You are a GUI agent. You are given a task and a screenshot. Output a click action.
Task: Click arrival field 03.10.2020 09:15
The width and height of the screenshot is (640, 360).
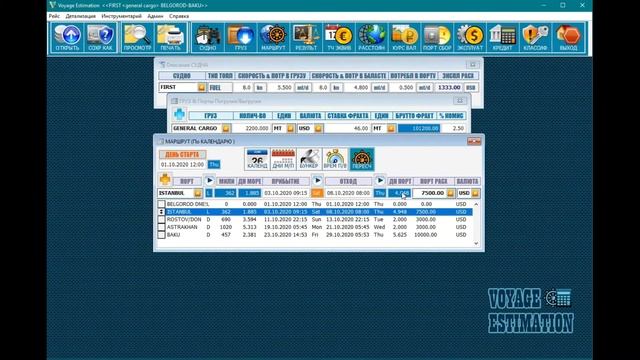(x=286, y=193)
